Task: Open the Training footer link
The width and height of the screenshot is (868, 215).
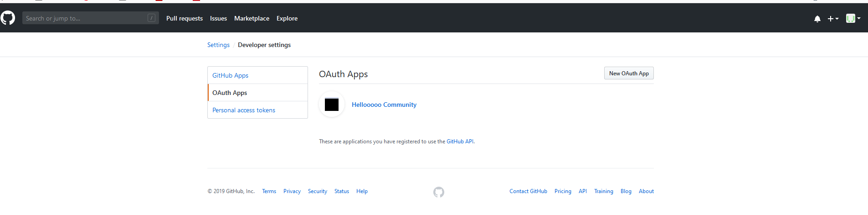Action: tap(604, 191)
